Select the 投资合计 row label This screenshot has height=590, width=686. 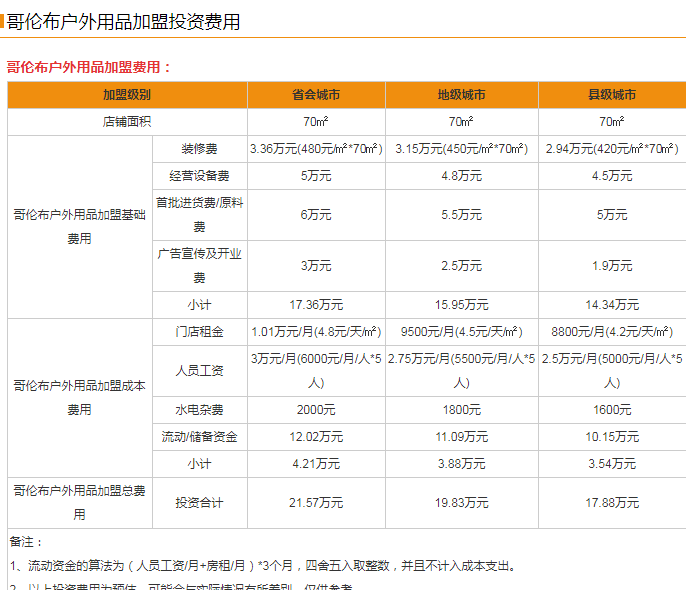pyautogui.click(x=200, y=503)
